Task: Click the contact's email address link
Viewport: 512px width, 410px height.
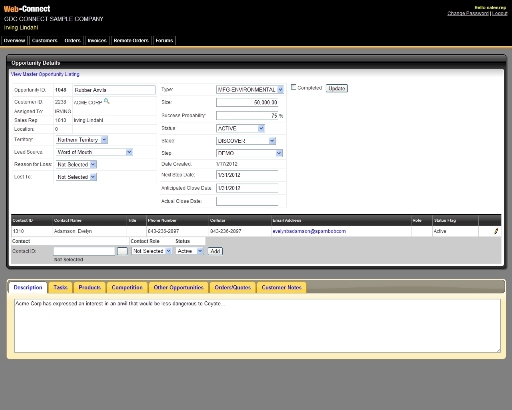Action: coord(309,231)
